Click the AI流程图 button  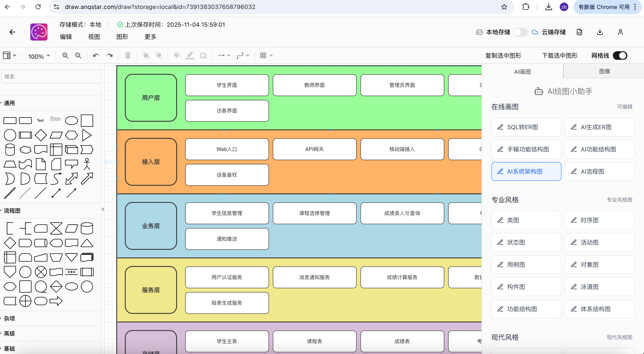tap(600, 171)
